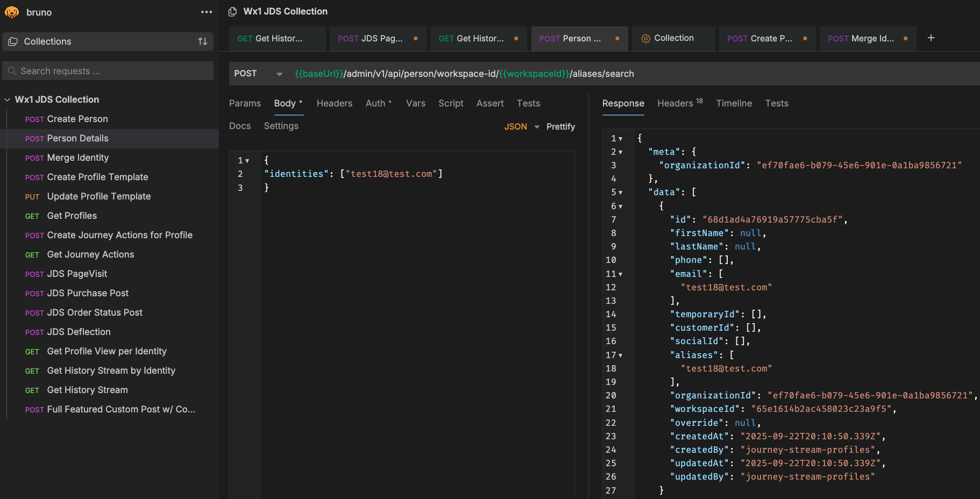Viewport: 980px width, 499px height.
Task: Open the Assert tab
Action: tap(490, 103)
